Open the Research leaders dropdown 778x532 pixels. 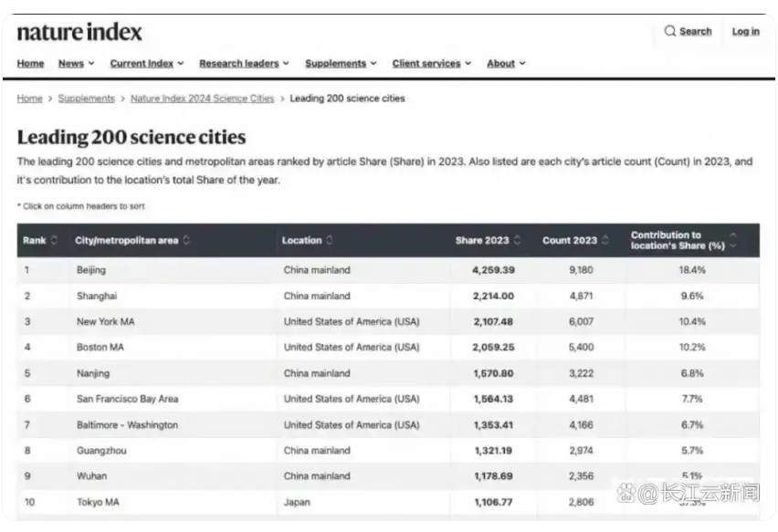(243, 64)
